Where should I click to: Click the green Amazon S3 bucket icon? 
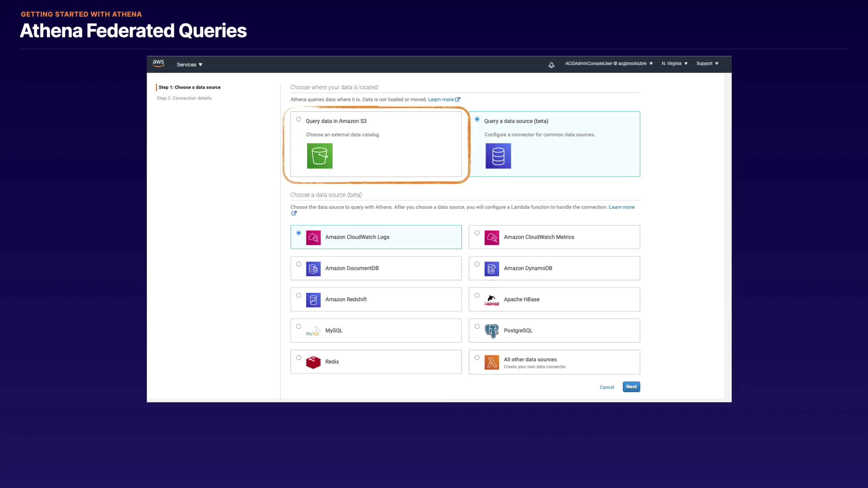click(x=320, y=156)
